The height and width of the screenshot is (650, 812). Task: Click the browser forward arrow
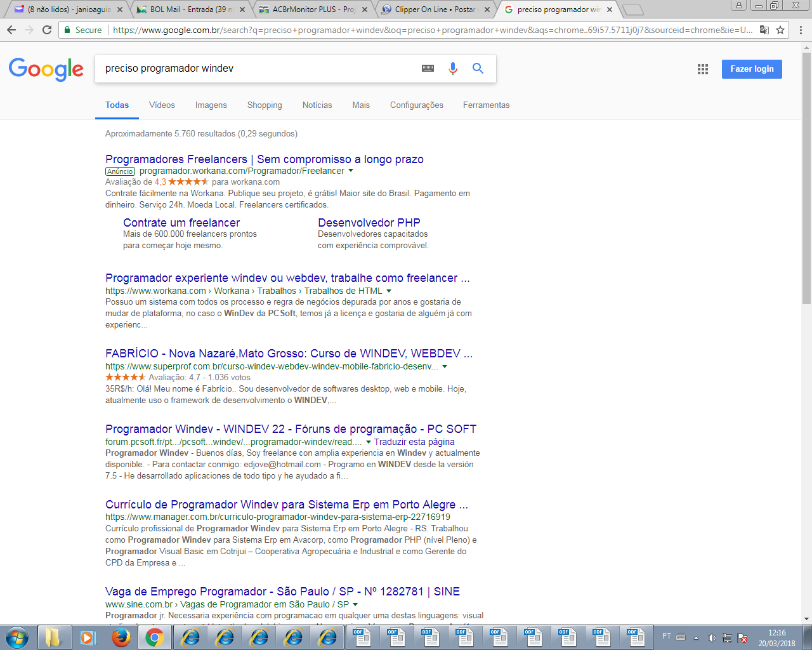[x=29, y=30]
